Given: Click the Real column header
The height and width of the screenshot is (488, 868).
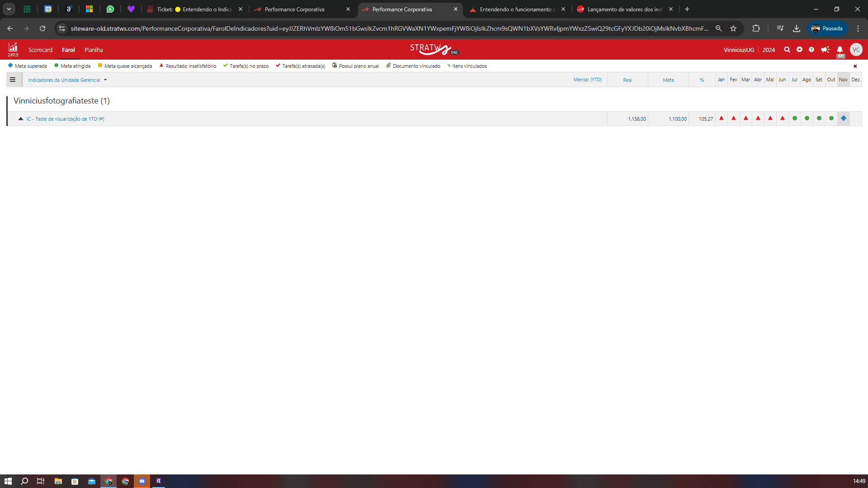Looking at the screenshot, I should [627, 80].
